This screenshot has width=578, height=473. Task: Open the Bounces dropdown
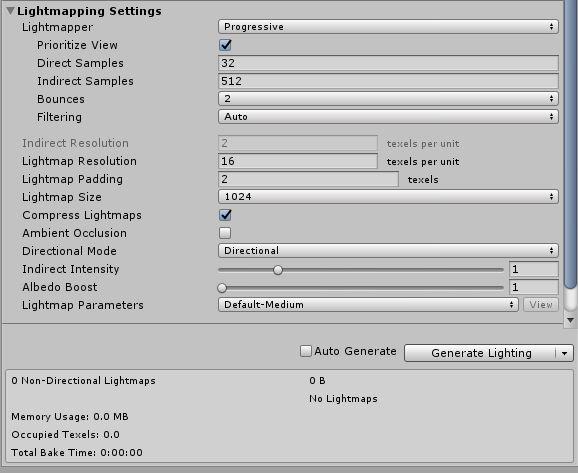pos(388,99)
